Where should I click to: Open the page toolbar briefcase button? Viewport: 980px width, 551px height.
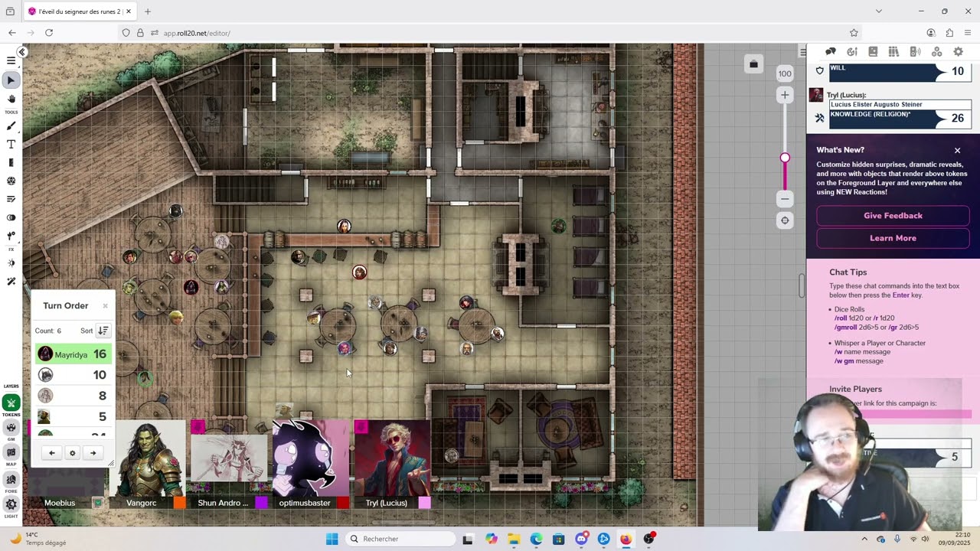[753, 64]
